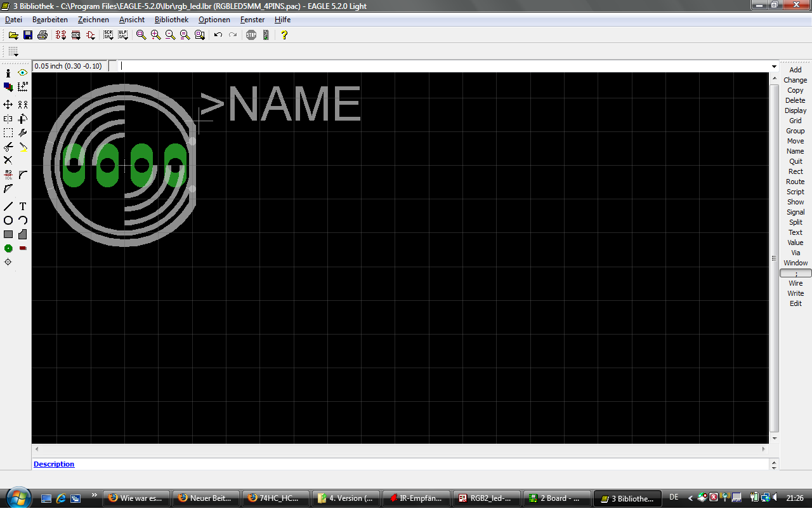Open help with question mark icon
This screenshot has width=812, height=518.
point(284,35)
